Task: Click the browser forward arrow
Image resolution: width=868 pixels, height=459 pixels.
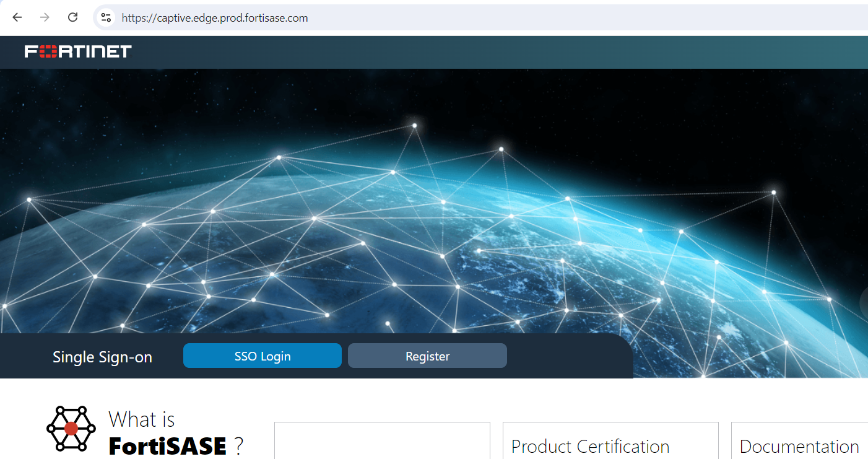Action: coord(45,17)
